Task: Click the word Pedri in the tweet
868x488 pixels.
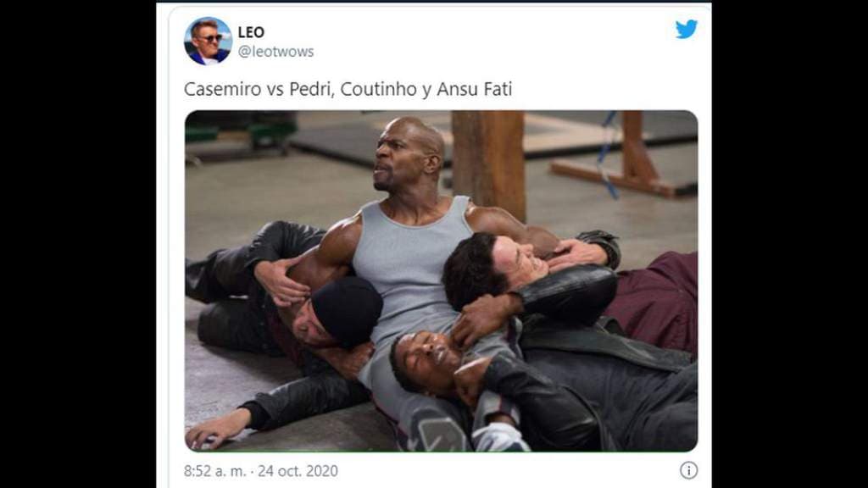Action: pos(312,89)
